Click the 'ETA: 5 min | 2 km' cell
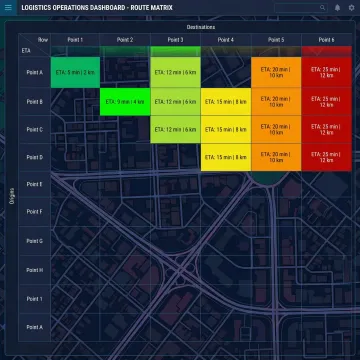 coord(75,72)
